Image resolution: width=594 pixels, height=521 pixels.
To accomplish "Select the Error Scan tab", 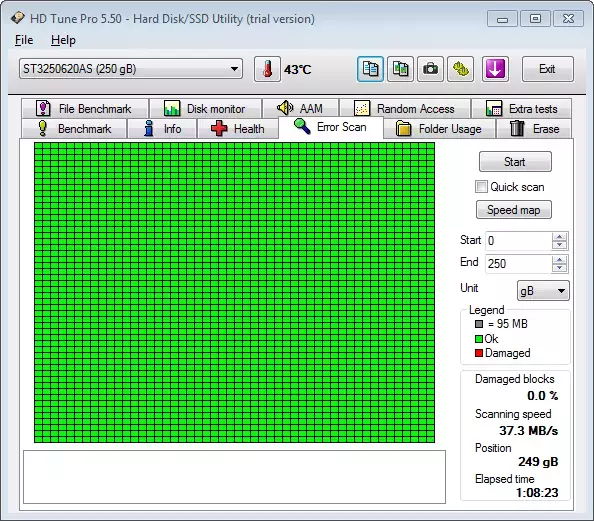I will click(x=331, y=127).
